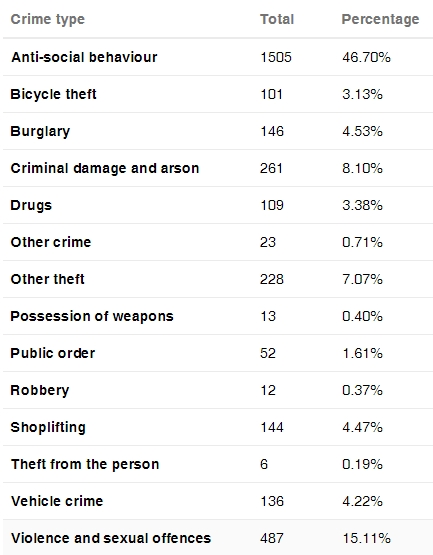Click the Total column header
Image resolution: width=433 pixels, height=555 pixels.
pyautogui.click(x=277, y=19)
